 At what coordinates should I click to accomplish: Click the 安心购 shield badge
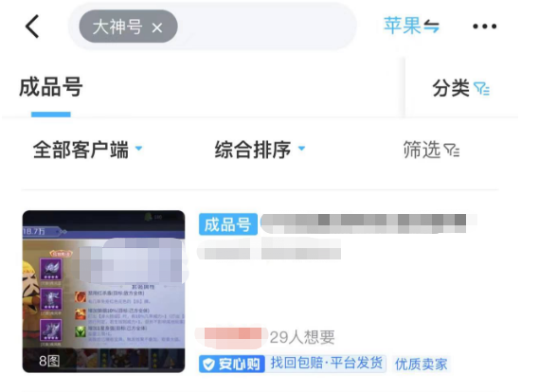pyautogui.click(x=232, y=364)
